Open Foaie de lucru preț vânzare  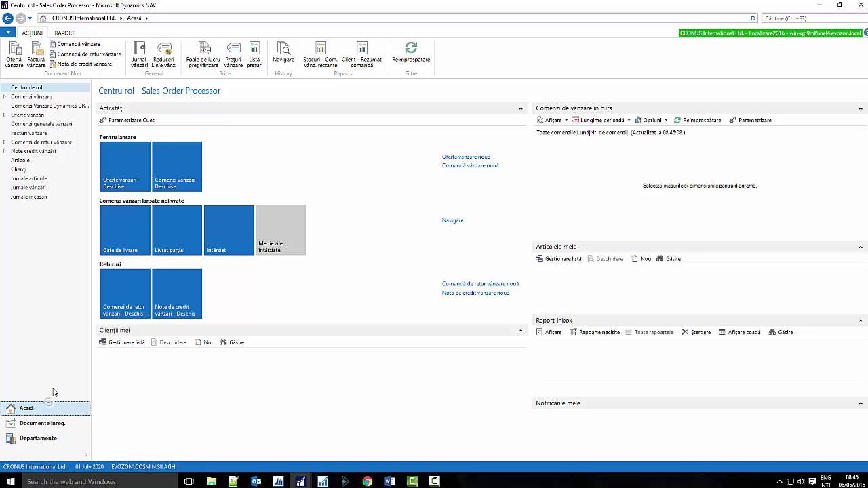(x=203, y=54)
